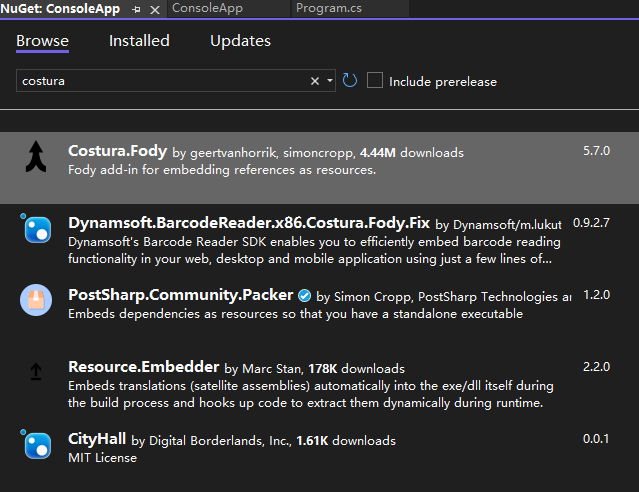Open the Updates tab

(240, 41)
